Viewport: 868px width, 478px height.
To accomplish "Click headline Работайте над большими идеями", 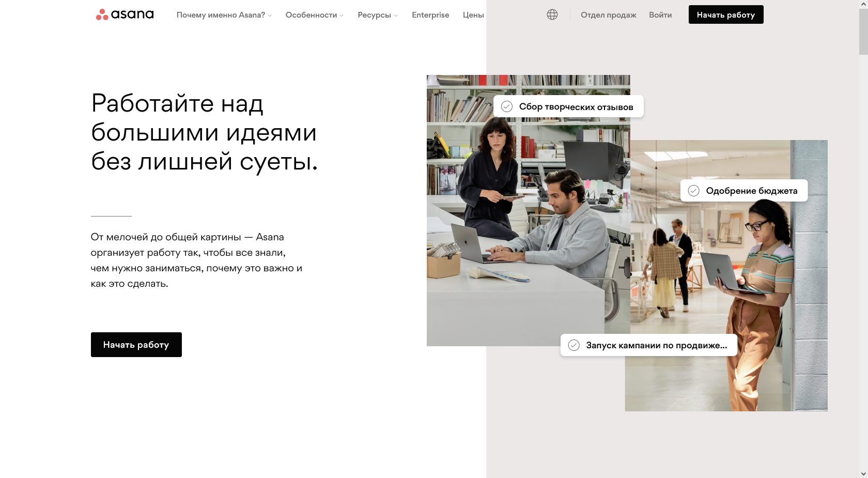I will pos(204,132).
